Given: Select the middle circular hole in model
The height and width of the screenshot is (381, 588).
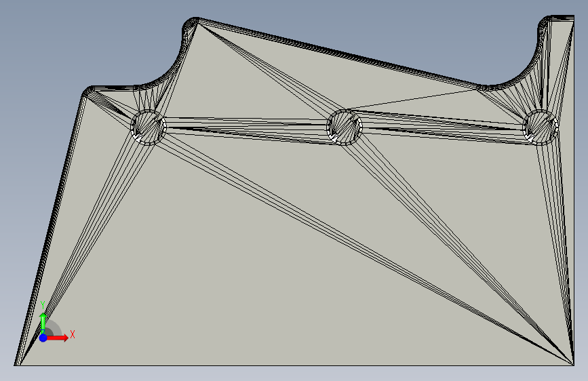Looking at the screenshot, I should pos(345,127).
